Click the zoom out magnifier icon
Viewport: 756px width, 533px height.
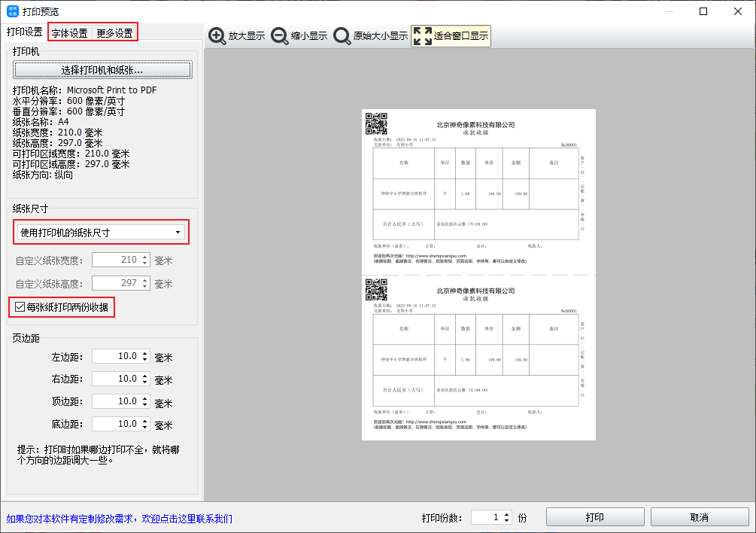coord(280,36)
